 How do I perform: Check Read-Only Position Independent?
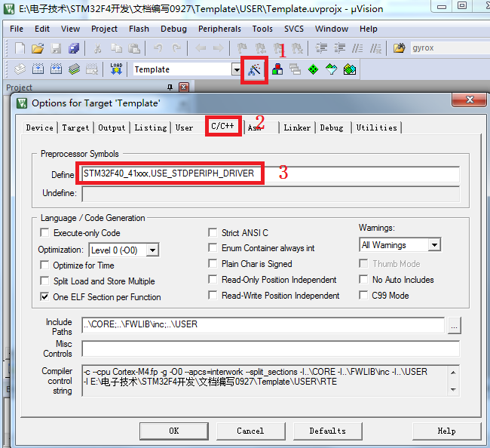click(x=213, y=279)
